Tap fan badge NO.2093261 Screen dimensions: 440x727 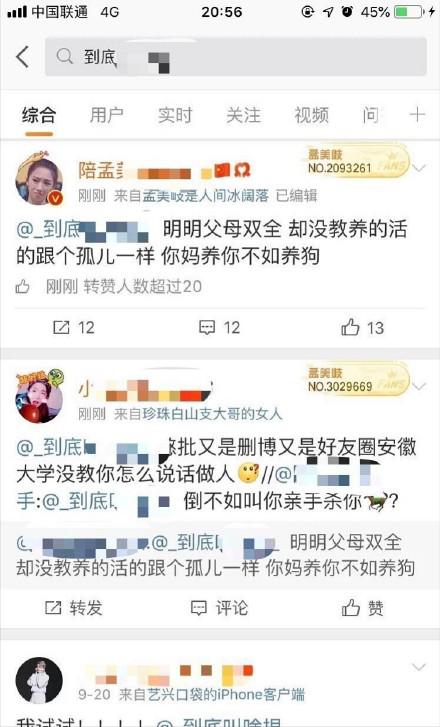click(357, 161)
